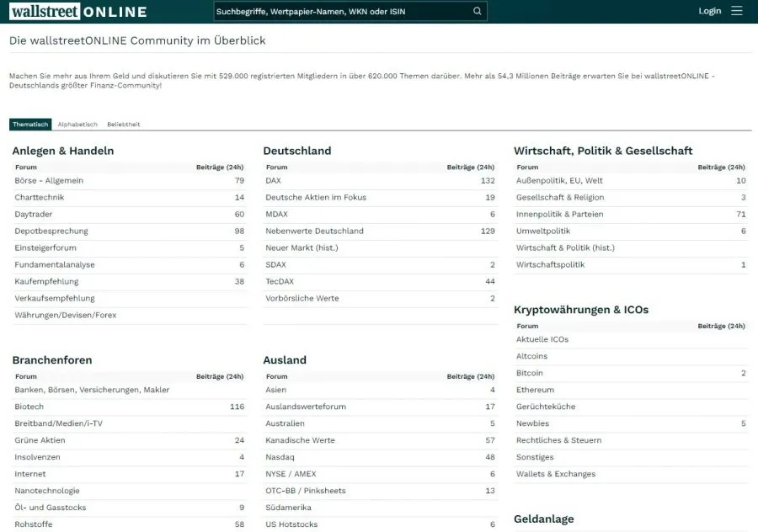Open the Newbies forum
Viewport: 758px width, 532px height.
[532, 423]
